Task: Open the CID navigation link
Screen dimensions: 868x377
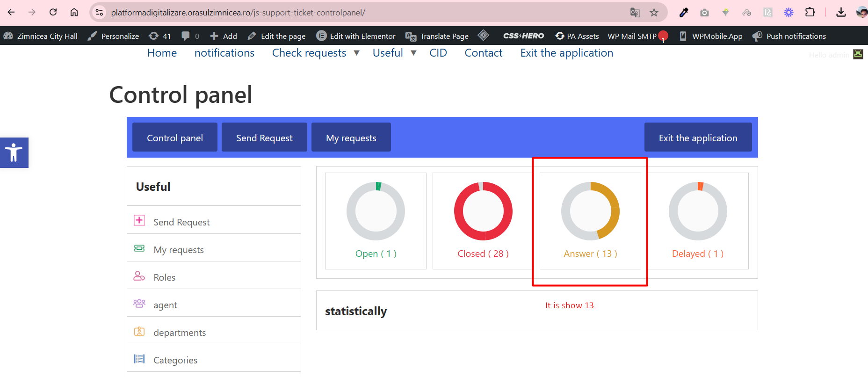Action: (438, 53)
